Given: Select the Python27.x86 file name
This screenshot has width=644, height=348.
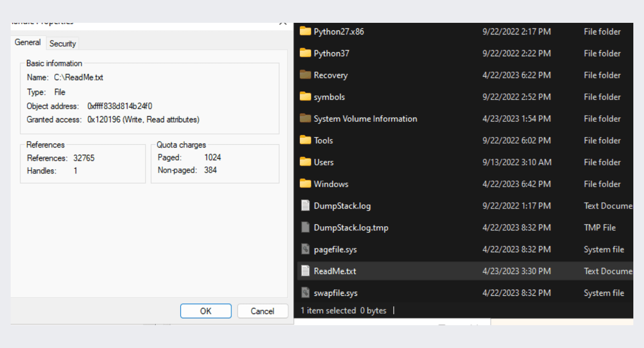Looking at the screenshot, I should tap(339, 31).
